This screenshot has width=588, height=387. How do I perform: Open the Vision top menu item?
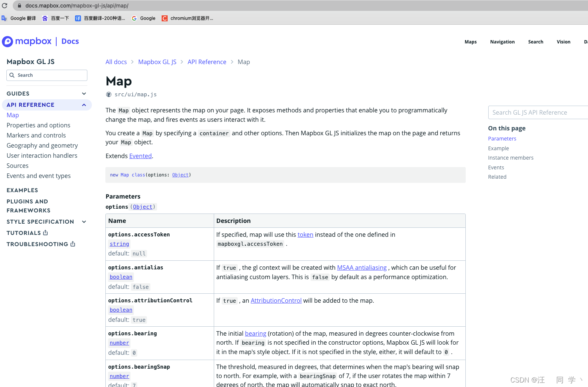[563, 42]
